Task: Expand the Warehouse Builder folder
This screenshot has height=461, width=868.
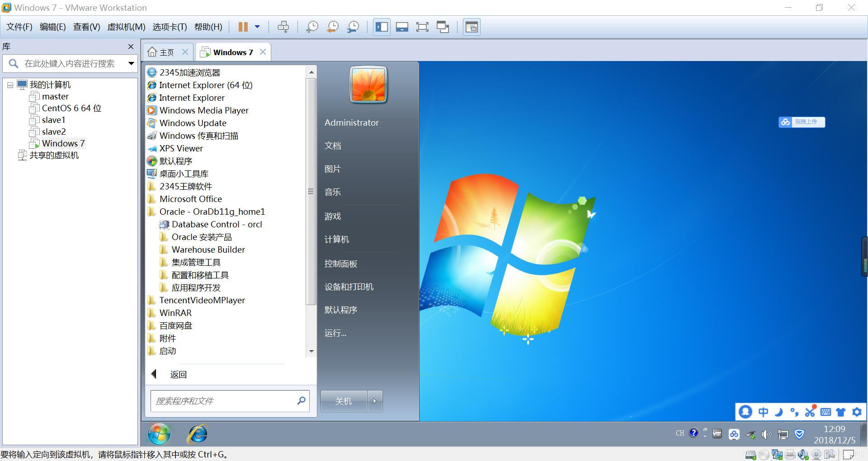Action: [203, 249]
